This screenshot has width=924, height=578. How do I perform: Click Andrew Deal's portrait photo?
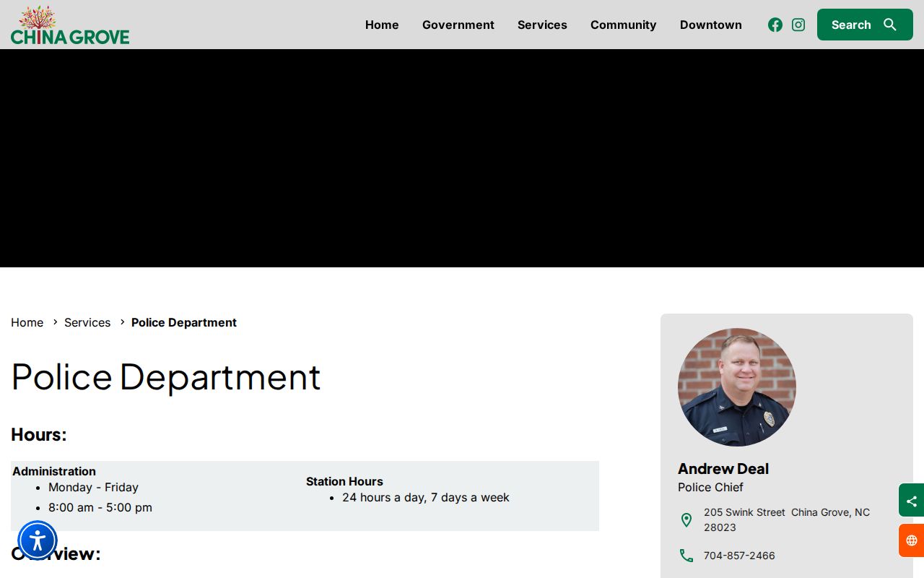tap(737, 387)
